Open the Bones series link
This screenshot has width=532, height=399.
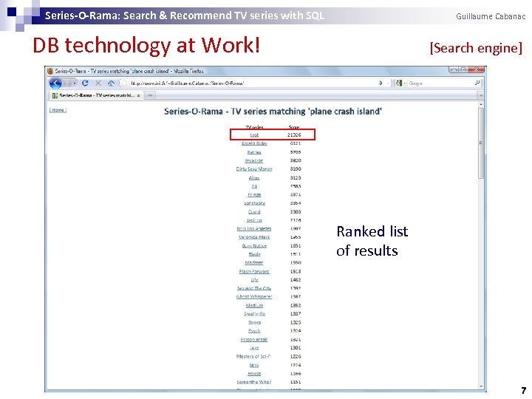coord(254,322)
